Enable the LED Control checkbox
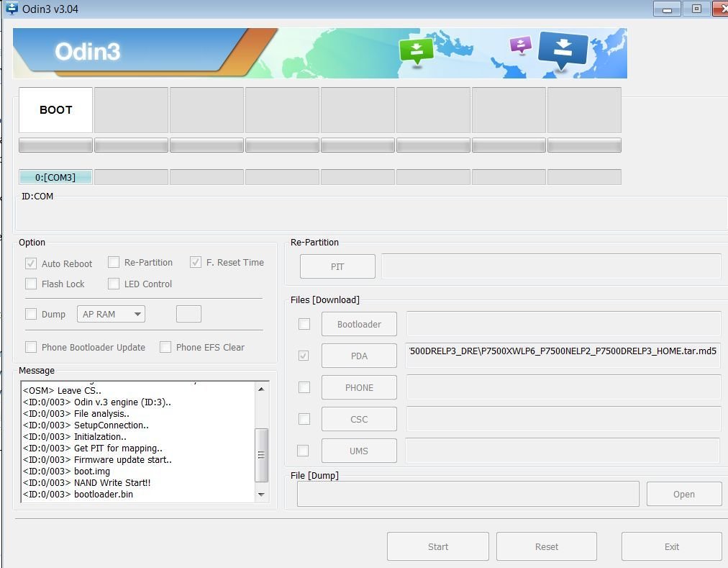The image size is (728, 568). [113, 284]
